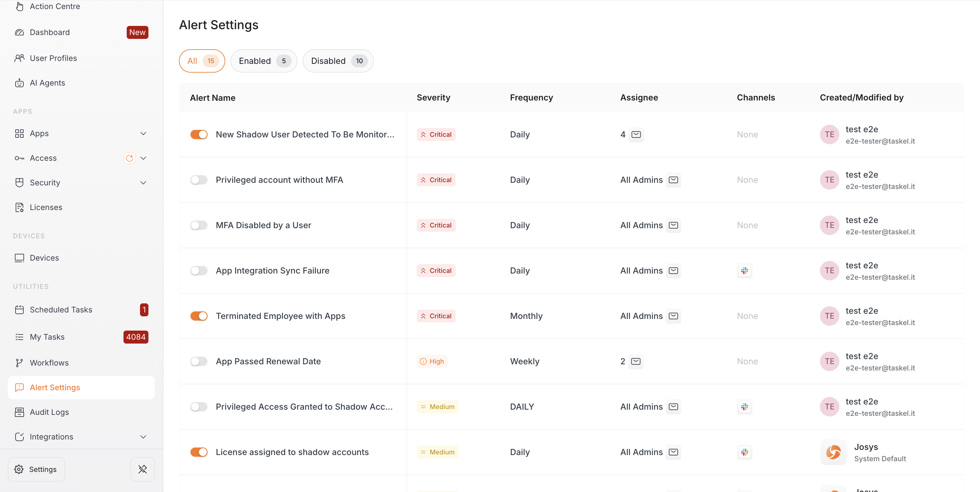
Task: Expand the Apps submenu chevron
Action: pyautogui.click(x=144, y=134)
